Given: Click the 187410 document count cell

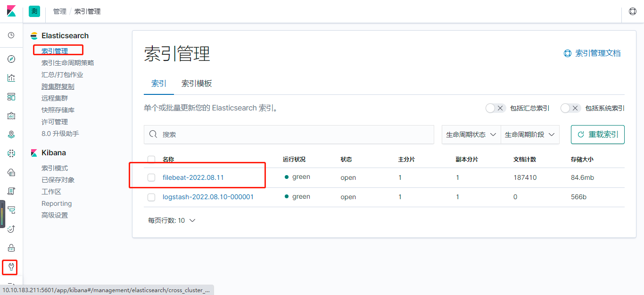Looking at the screenshot, I should (x=525, y=177).
